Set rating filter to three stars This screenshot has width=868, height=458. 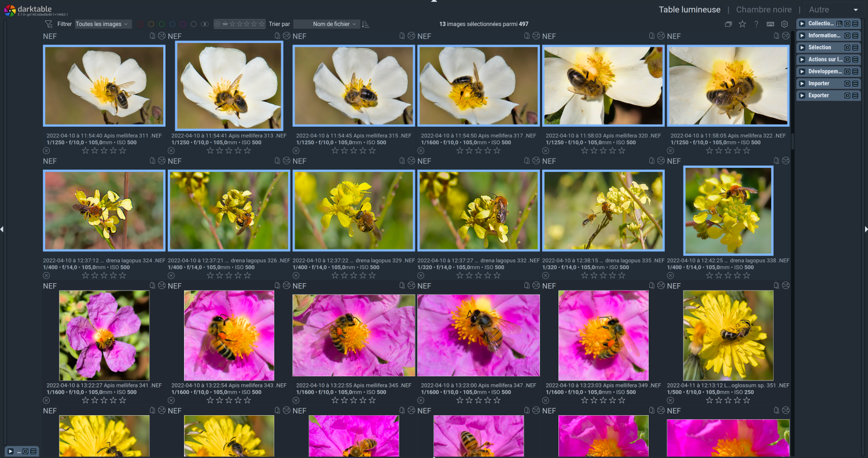245,24
